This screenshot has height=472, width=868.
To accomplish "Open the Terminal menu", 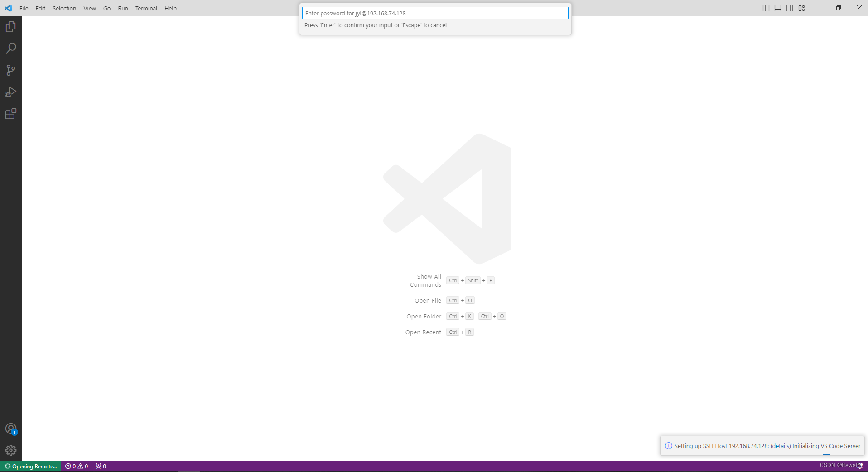I will click(146, 8).
